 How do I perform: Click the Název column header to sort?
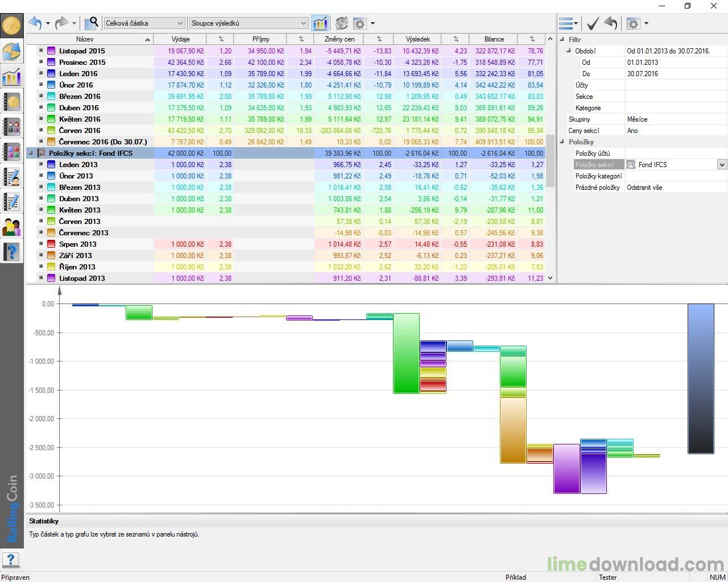point(84,39)
